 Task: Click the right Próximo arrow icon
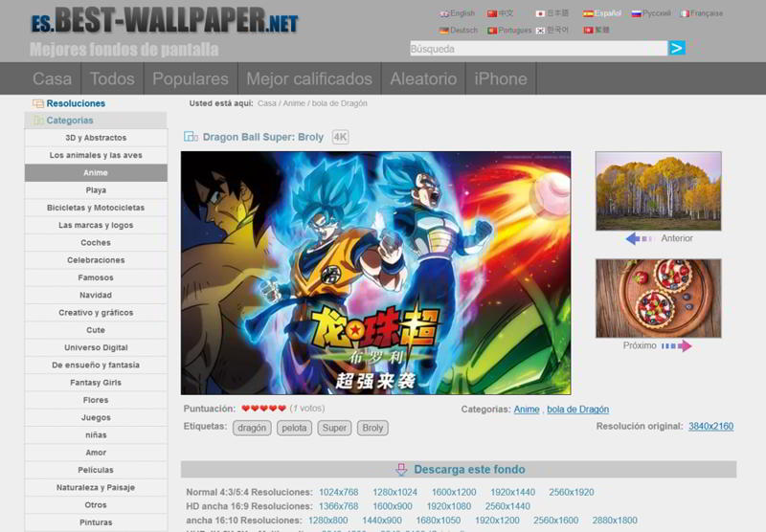tap(676, 345)
